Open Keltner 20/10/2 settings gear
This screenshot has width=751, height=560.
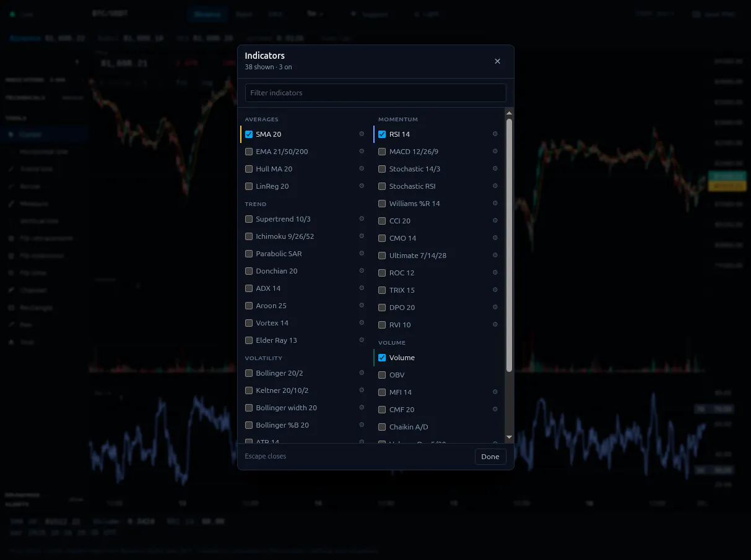[362, 390]
